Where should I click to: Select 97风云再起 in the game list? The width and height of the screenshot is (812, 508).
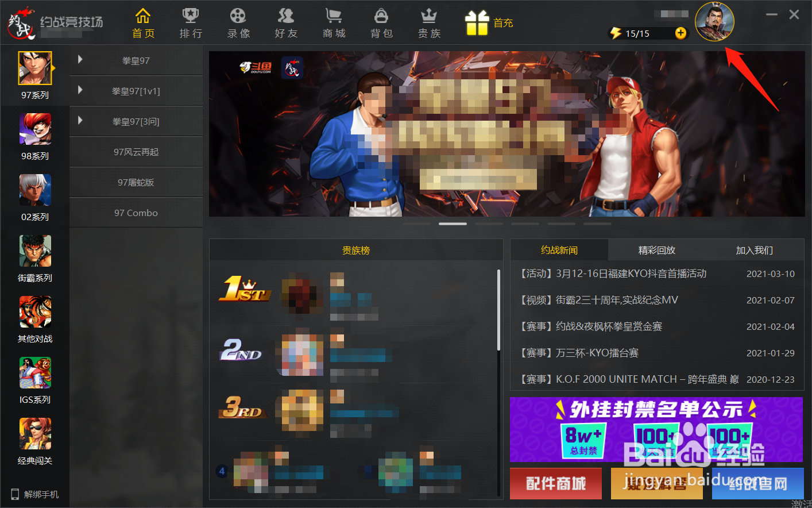click(x=136, y=152)
